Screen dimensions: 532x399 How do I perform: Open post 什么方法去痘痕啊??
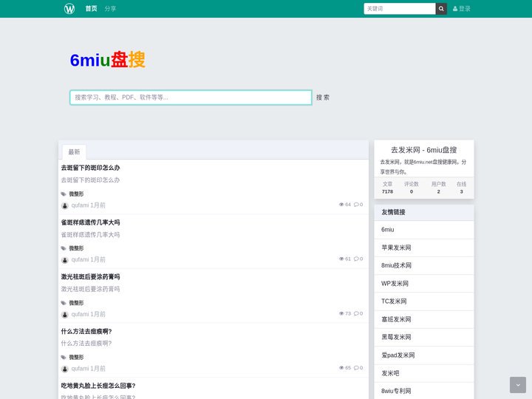[86, 331]
